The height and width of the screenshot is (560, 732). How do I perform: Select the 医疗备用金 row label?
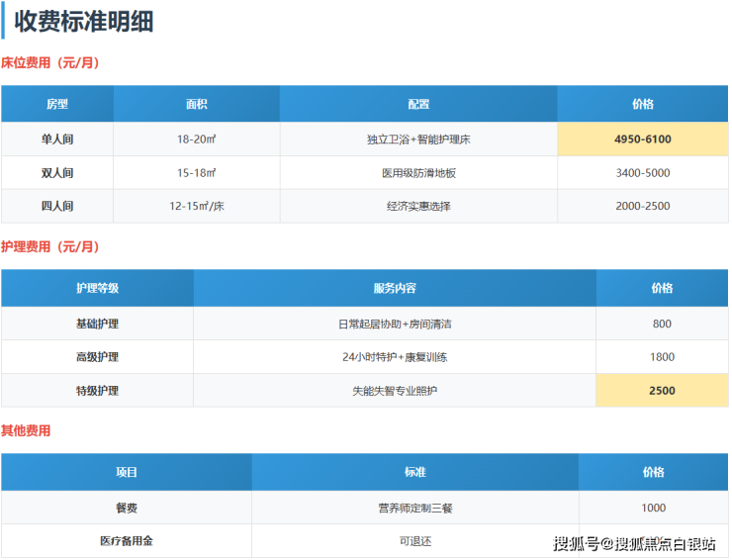[x=127, y=541]
